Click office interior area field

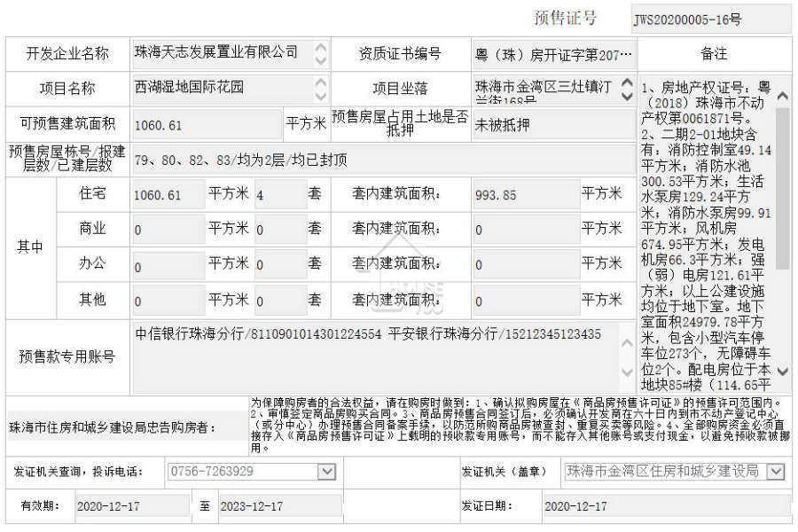pyautogui.click(x=526, y=265)
